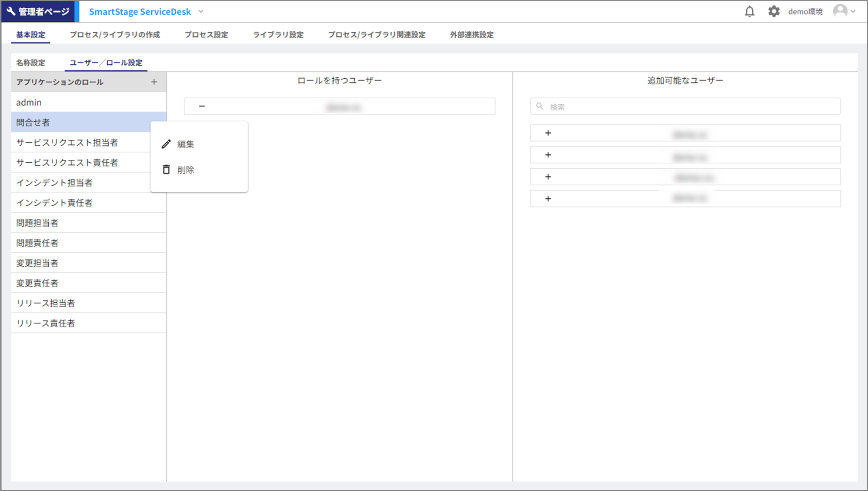Open ライブラリ設定 tab

click(278, 35)
